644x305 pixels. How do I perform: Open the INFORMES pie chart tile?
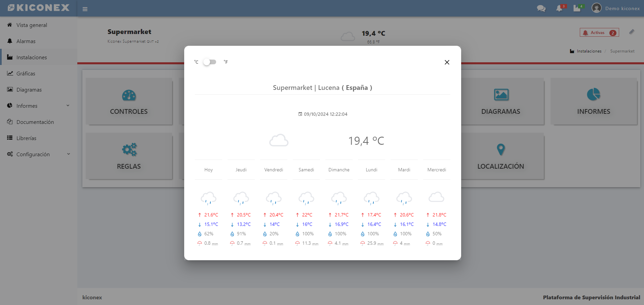[593, 101]
